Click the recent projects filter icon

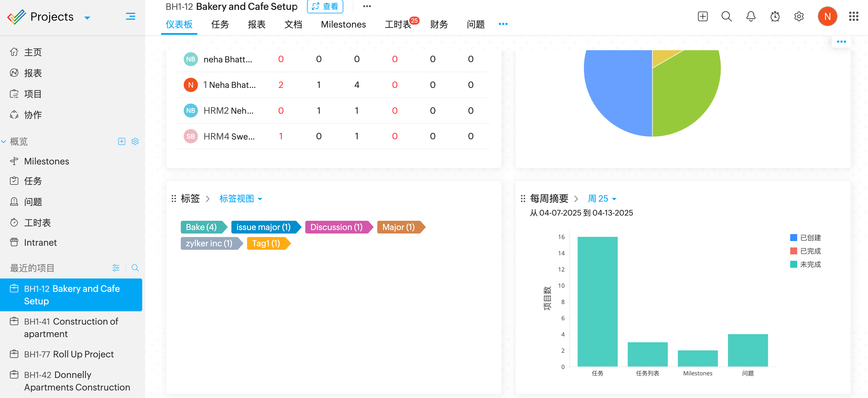click(116, 268)
